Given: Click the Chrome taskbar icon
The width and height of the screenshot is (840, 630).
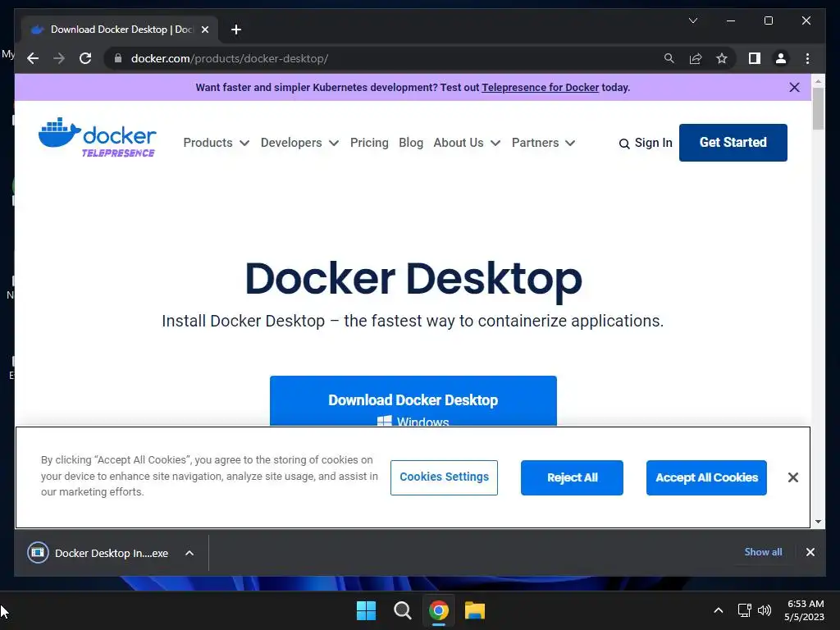Looking at the screenshot, I should point(439,610).
